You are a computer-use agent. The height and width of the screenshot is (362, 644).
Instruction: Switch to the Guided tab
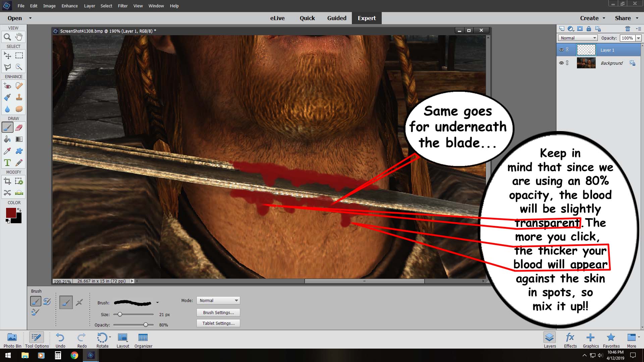click(337, 18)
